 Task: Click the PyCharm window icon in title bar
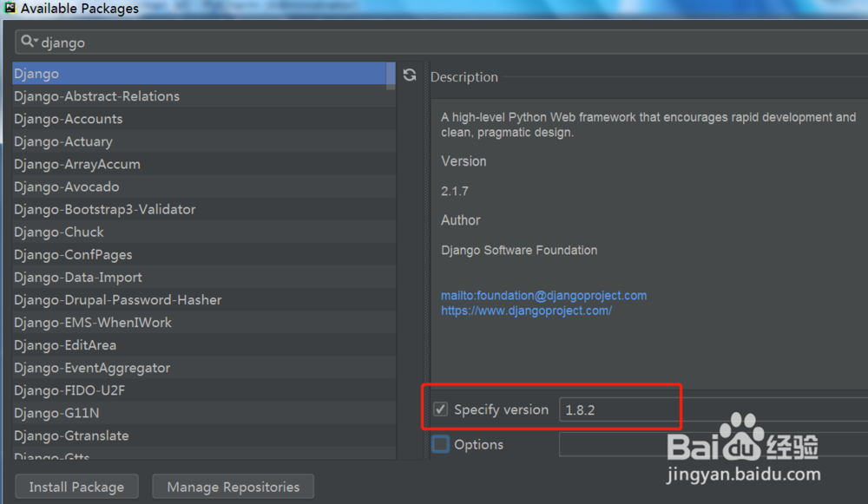[10, 8]
